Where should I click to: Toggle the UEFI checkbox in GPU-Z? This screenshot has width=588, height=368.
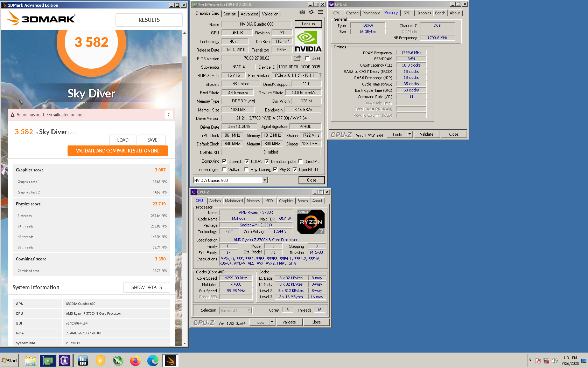307,59
